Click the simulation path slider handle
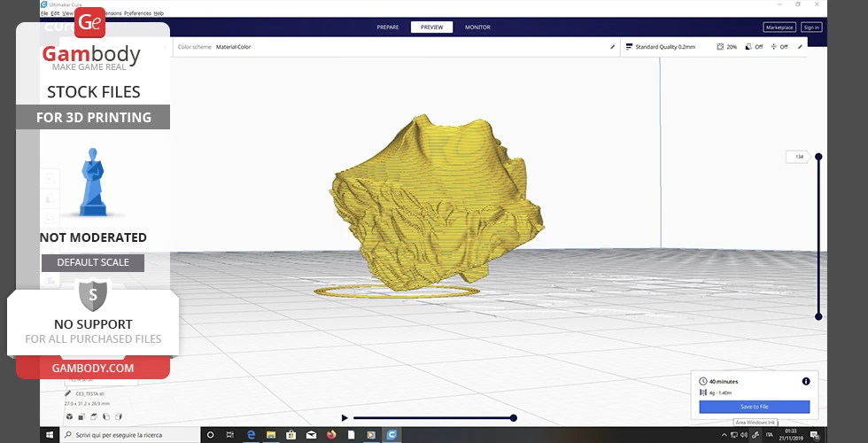The height and width of the screenshot is (443, 868). coord(513,418)
